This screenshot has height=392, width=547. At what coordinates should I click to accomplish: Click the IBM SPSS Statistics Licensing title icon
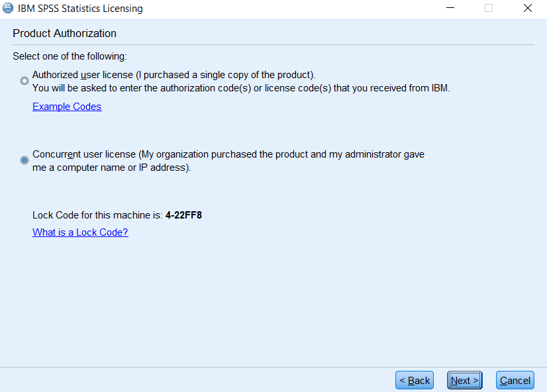point(8,8)
